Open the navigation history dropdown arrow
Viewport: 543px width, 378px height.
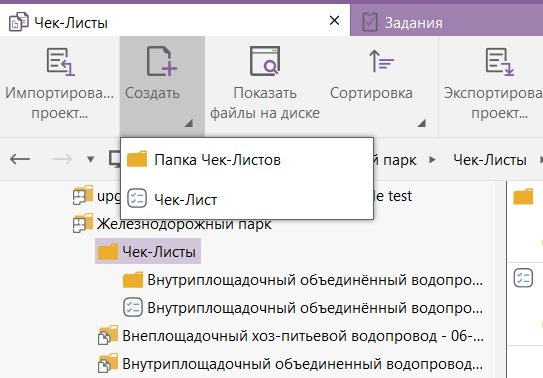coord(90,160)
